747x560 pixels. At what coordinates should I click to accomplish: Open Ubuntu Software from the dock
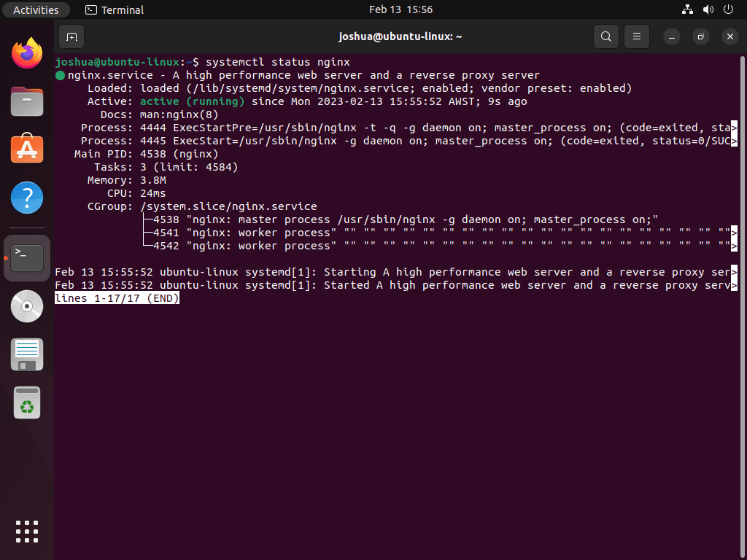pyautogui.click(x=26, y=149)
